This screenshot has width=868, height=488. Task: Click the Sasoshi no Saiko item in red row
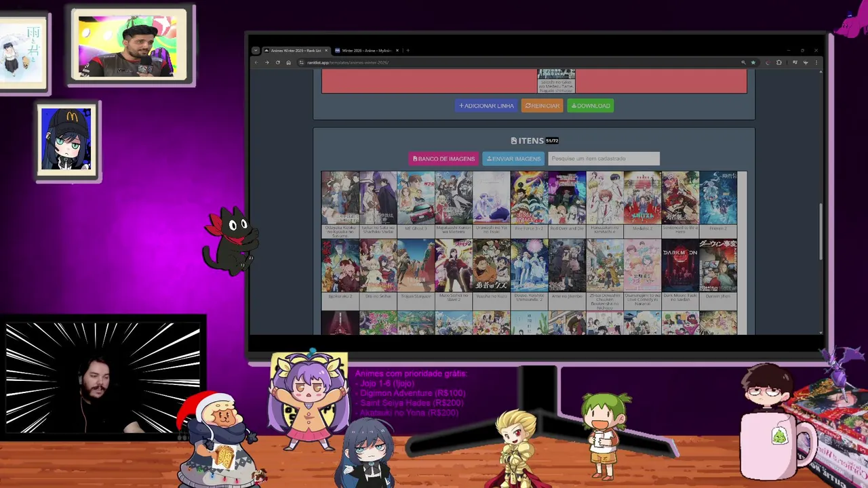coord(556,80)
